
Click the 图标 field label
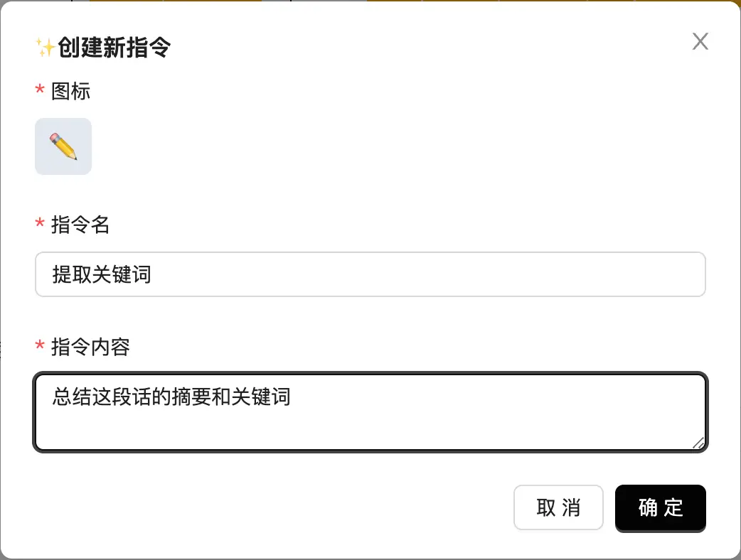tap(70, 91)
